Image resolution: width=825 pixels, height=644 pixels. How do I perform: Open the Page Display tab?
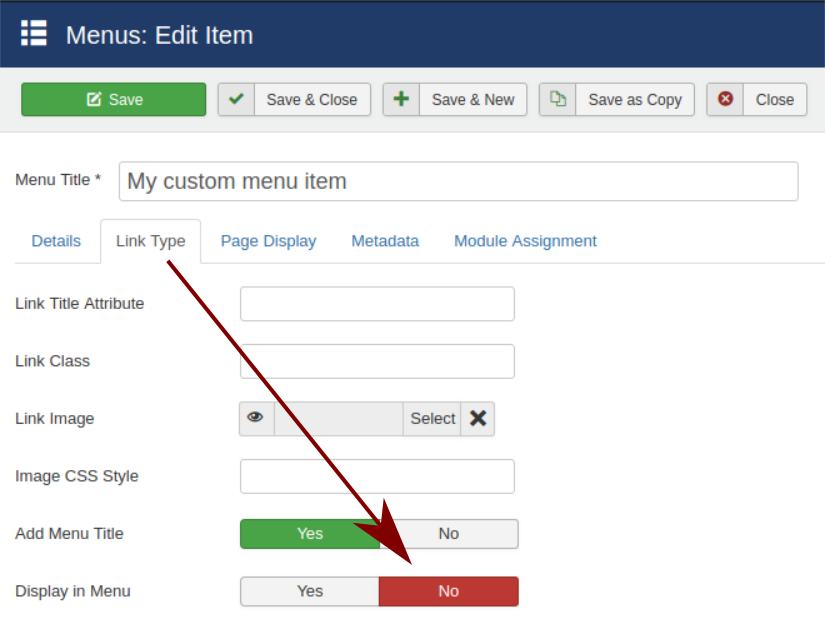pos(268,241)
